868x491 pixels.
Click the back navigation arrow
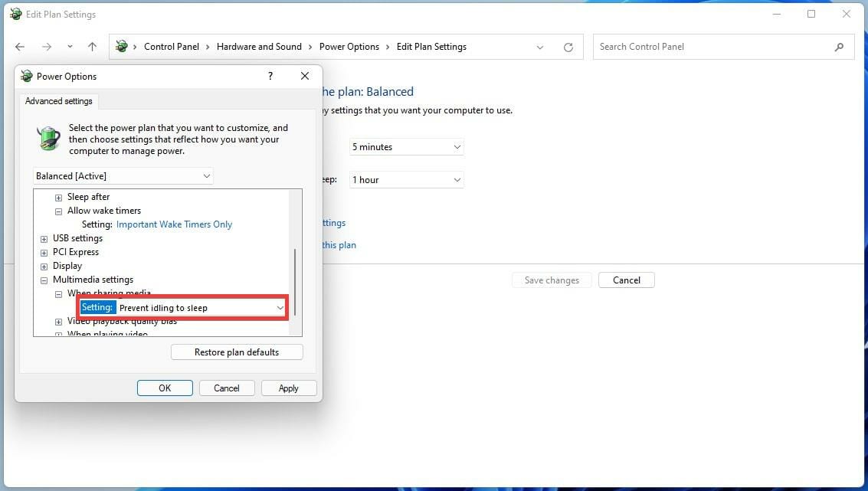click(19, 47)
